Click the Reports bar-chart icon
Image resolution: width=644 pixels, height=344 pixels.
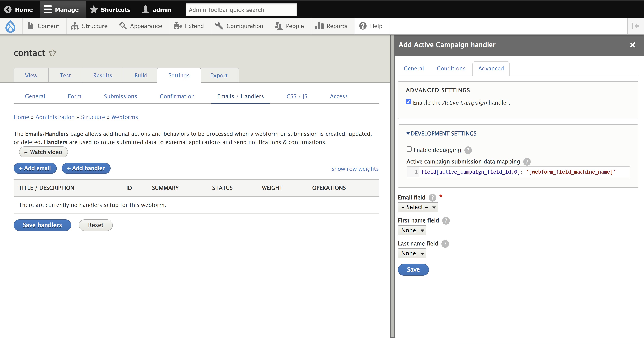(319, 26)
